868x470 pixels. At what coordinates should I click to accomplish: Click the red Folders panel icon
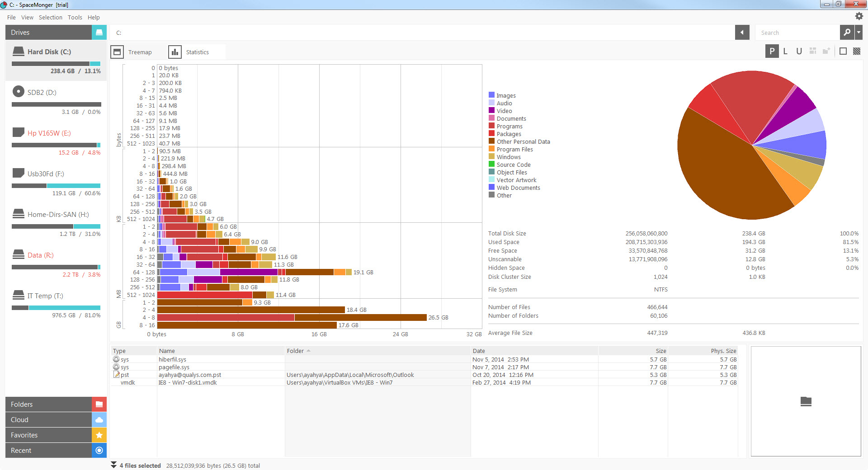tap(99, 404)
